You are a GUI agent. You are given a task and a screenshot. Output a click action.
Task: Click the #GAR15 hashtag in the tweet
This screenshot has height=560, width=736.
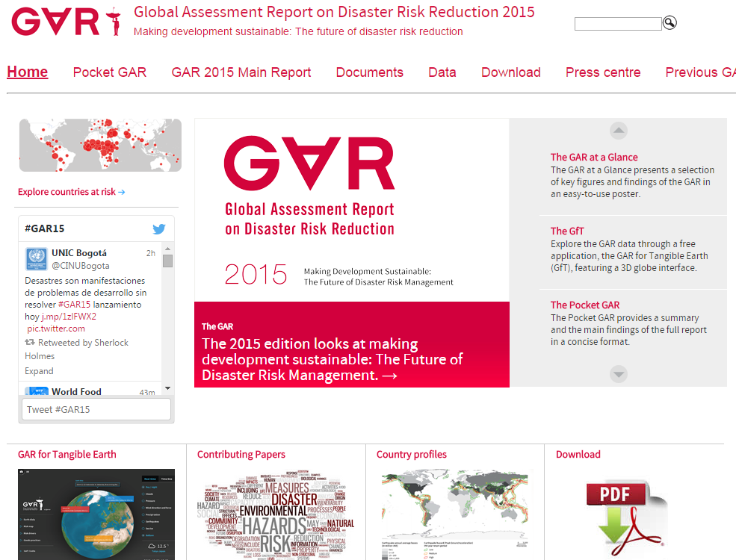(74, 305)
